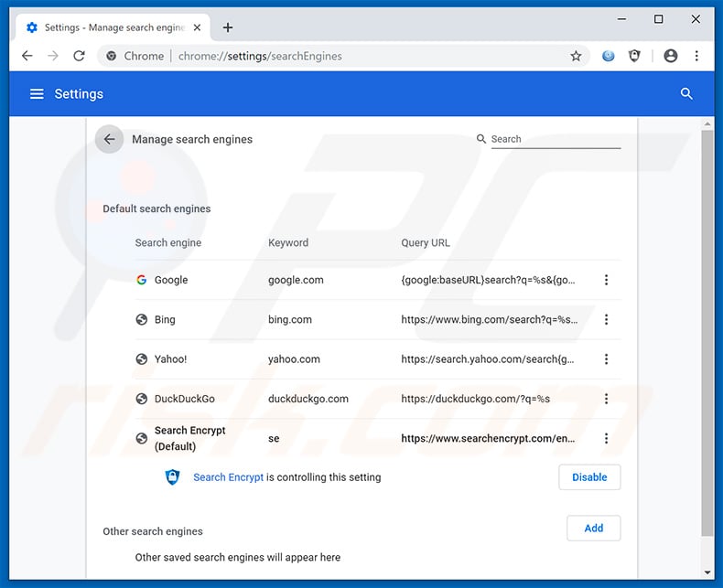Screen dimensions: 723x588
Task: Click the search engines Search field
Action: click(556, 139)
